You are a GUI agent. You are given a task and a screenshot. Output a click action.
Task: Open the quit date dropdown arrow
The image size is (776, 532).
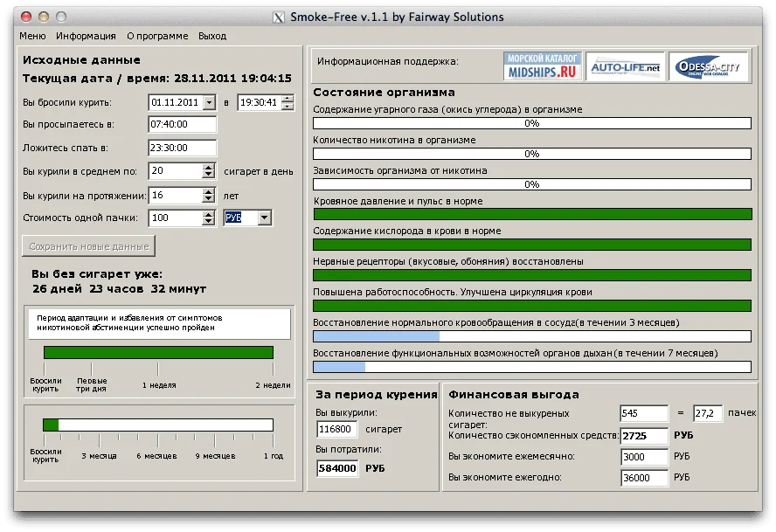[x=209, y=102]
